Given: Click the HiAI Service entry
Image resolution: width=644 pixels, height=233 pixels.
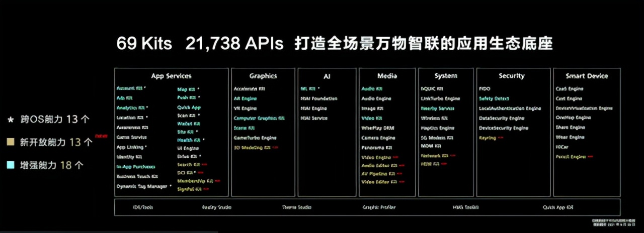Looking at the screenshot, I should (314, 118).
